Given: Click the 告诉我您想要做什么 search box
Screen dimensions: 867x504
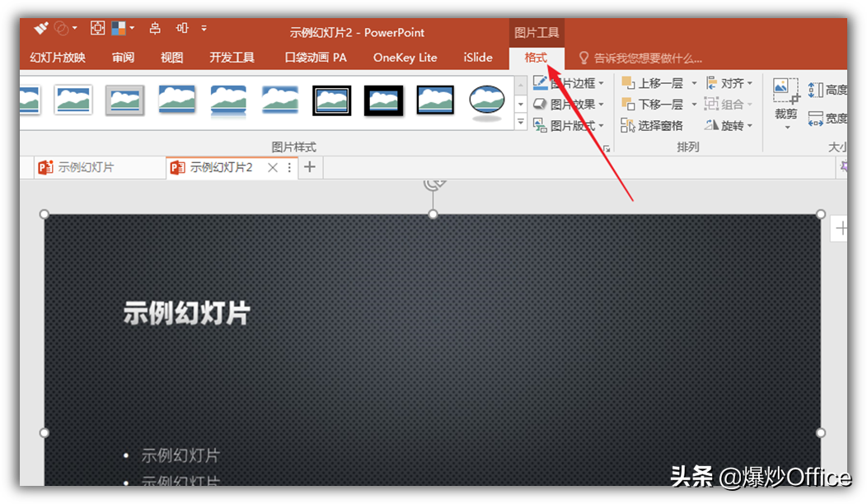Looking at the screenshot, I should point(648,58).
